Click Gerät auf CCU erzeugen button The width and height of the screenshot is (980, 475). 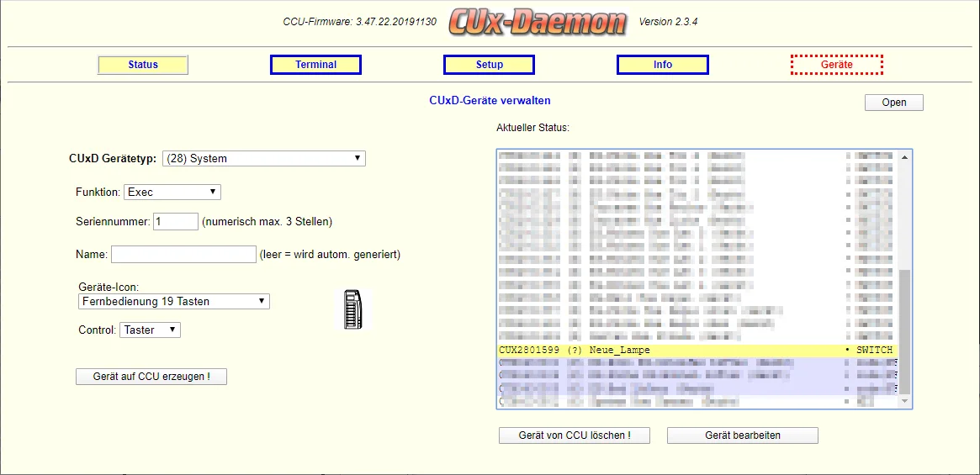coord(151,377)
